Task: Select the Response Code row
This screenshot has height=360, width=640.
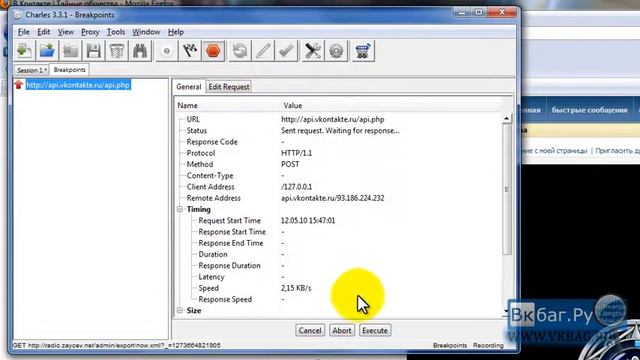Action: 339,142
